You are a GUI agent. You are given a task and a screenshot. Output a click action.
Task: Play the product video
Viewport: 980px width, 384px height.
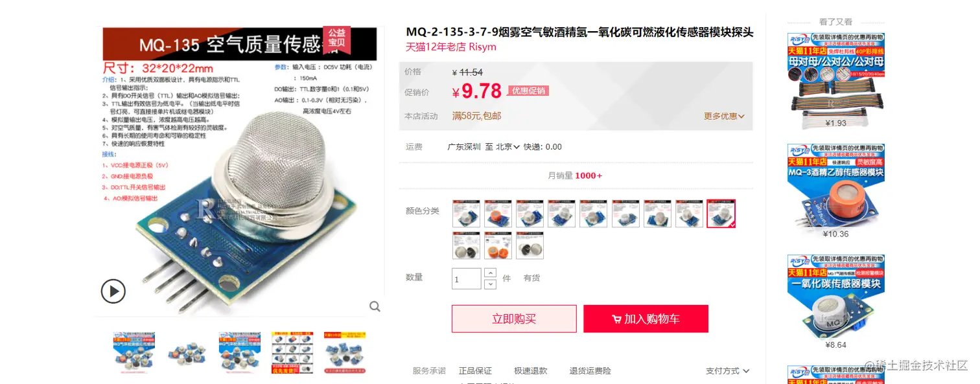pyautogui.click(x=113, y=291)
